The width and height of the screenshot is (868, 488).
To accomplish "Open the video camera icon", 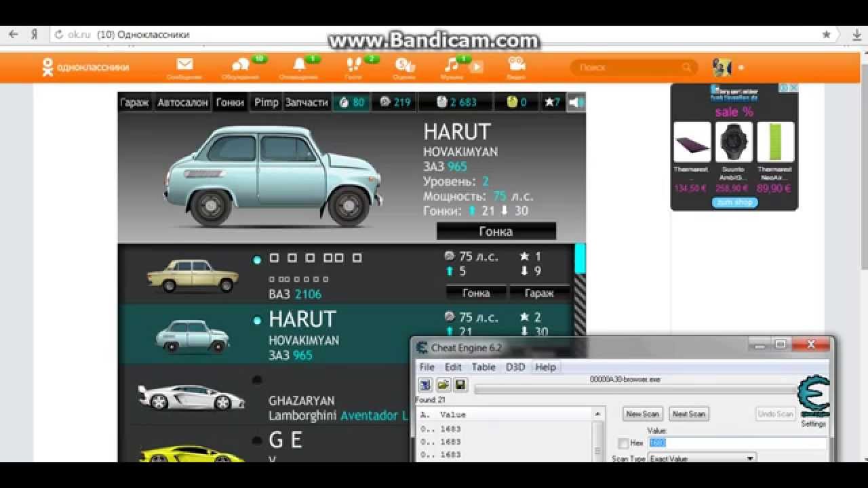I will (517, 64).
